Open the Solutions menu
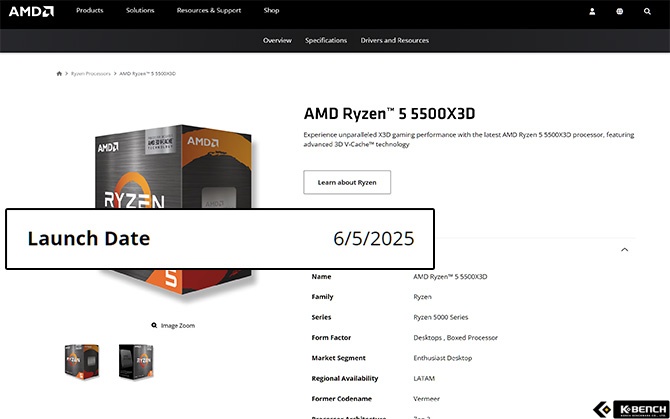The height and width of the screenshot is (419, 670). (140, 10)
